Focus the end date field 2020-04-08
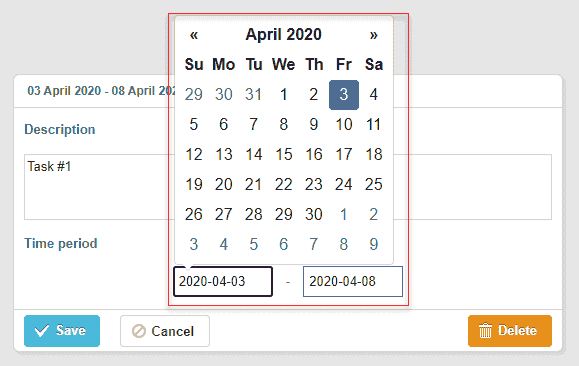 tap(353, 281)
